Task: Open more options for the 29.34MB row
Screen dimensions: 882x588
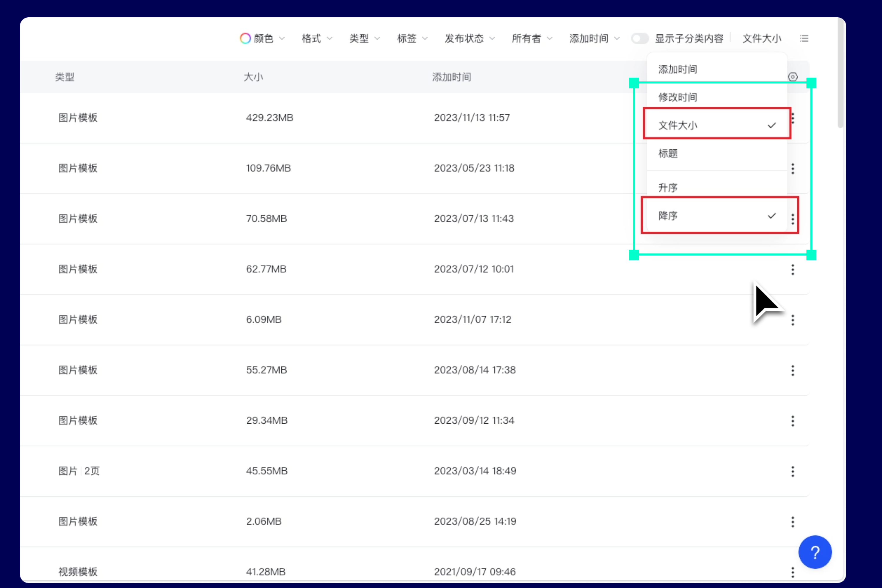Action: (x=793, y=421)
